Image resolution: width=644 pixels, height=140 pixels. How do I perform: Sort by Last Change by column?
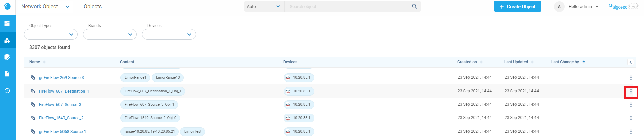point(565,62)
